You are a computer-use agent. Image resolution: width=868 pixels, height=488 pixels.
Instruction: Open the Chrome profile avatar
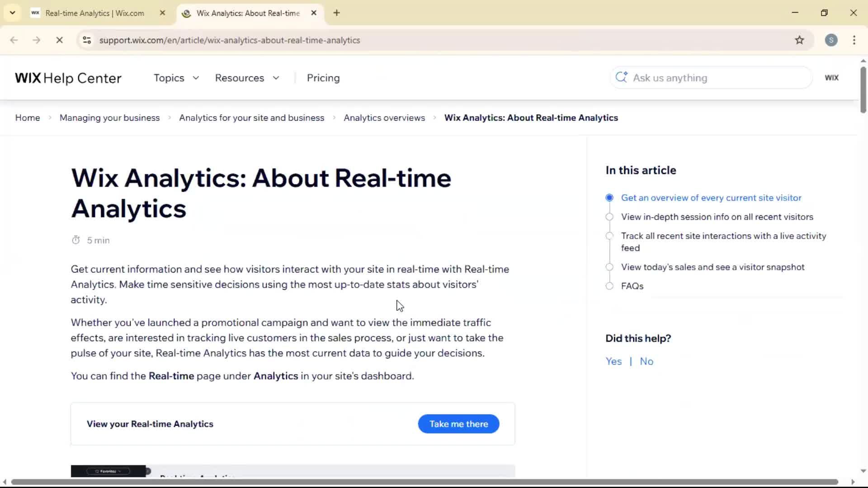831,40
